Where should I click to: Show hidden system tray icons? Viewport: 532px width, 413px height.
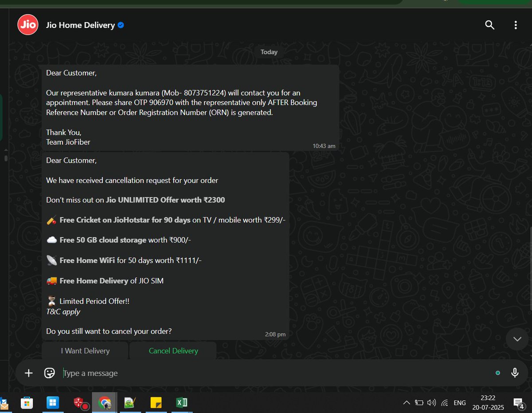(406, 403)
